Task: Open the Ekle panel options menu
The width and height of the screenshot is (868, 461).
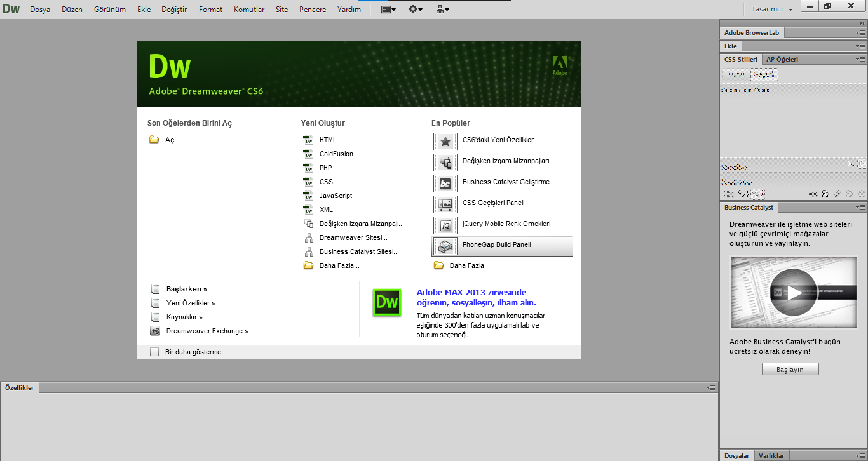Action: pyautogui.click(x=861, y=46)
